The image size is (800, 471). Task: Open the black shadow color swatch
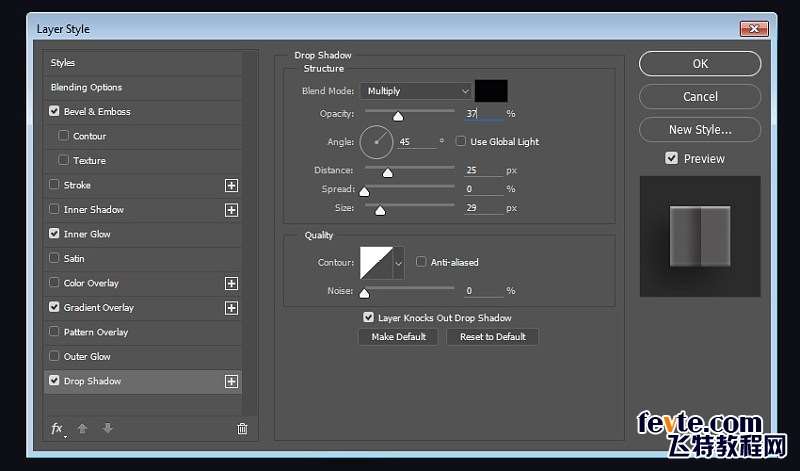491,91
